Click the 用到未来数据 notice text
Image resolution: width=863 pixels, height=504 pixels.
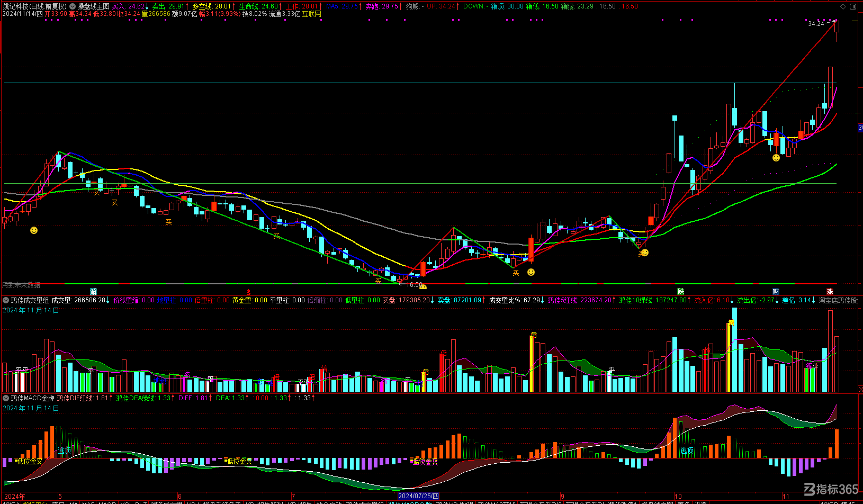(21, 285)
